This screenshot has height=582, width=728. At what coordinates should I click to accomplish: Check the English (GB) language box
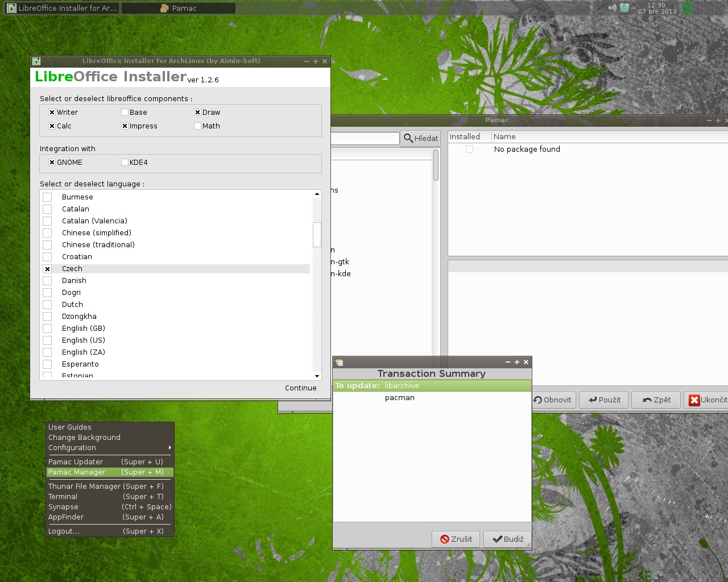(47, 329)
